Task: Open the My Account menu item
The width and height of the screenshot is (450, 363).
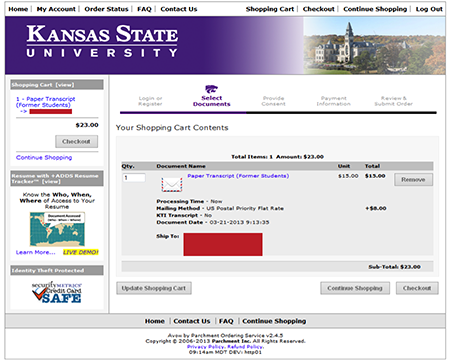Action: click(56, 9)
